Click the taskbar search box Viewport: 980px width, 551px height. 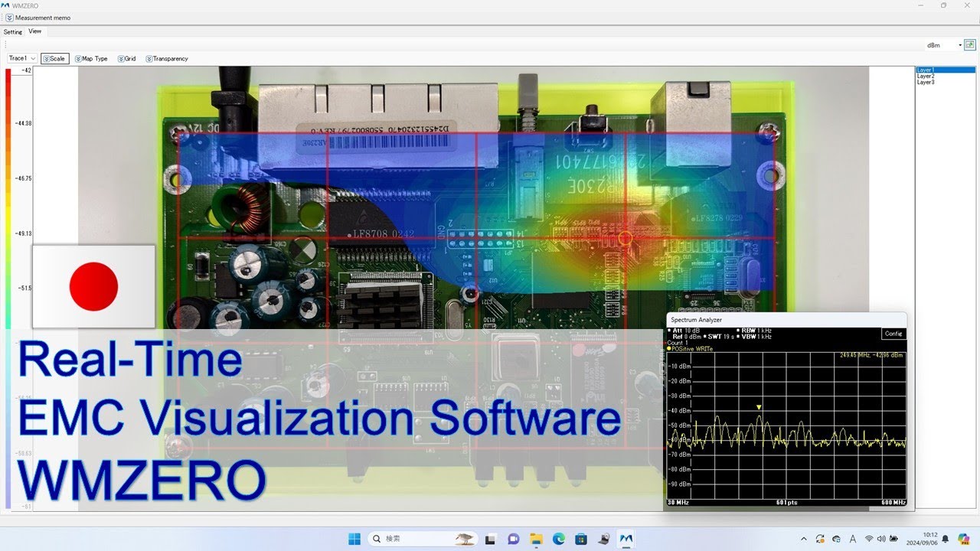click(x=423, y=539)
